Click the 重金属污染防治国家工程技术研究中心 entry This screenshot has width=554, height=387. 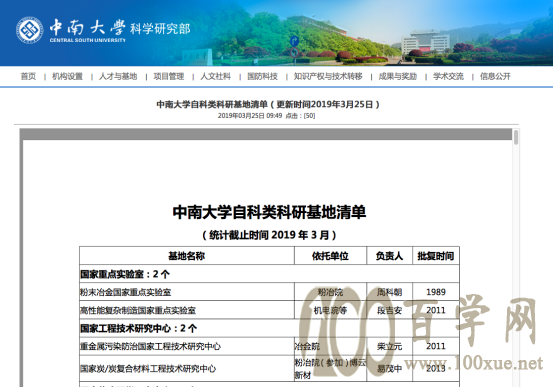pyautogui.click(x=150, y=346)
